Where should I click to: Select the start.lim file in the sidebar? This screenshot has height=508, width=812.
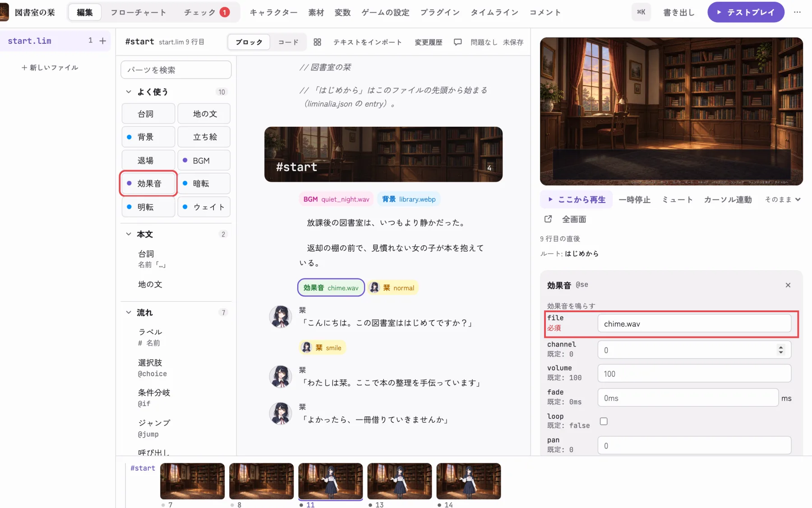(30, 41)
